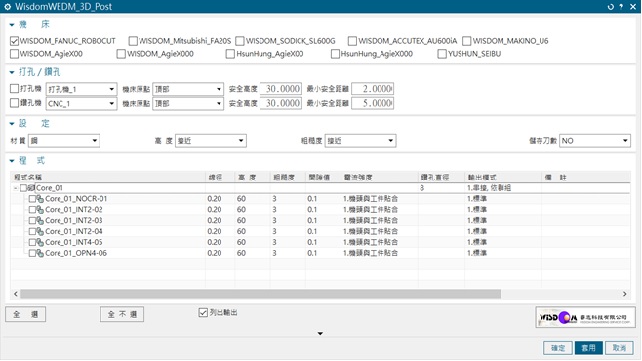
Task: Enable the WISDOM_Mitsubishi_FA20S machine
Action: pyautogui.click(x=133, y=41)
